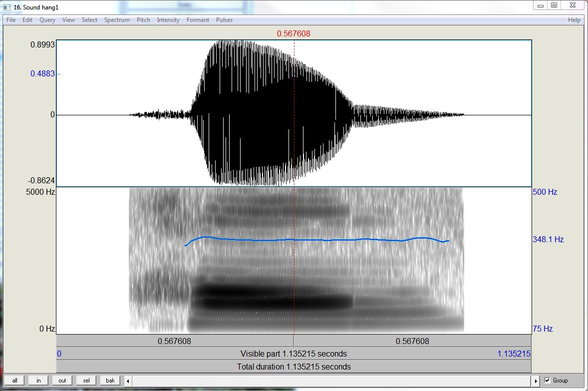Click the 0.8993 amplitude maximum label

(42, 44)
